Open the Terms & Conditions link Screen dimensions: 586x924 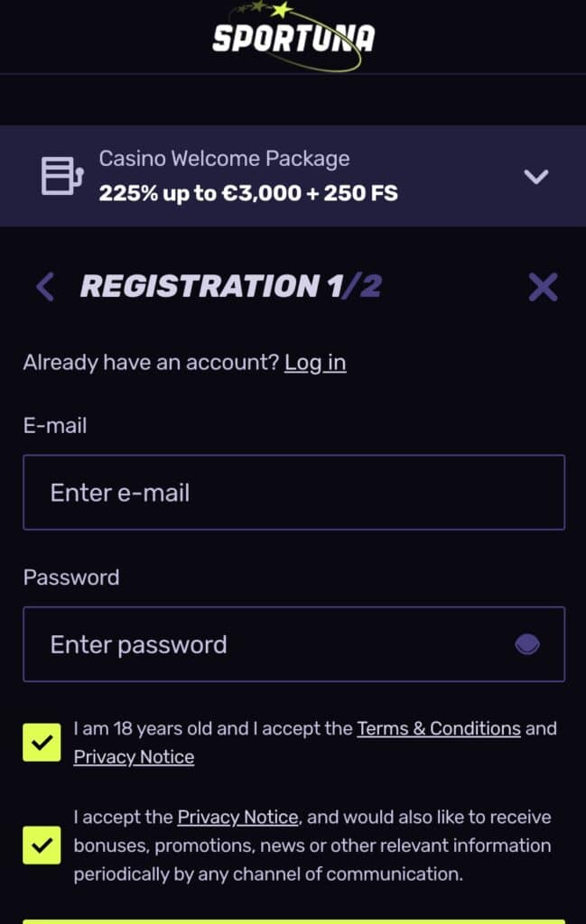click(x=439, y=728)
